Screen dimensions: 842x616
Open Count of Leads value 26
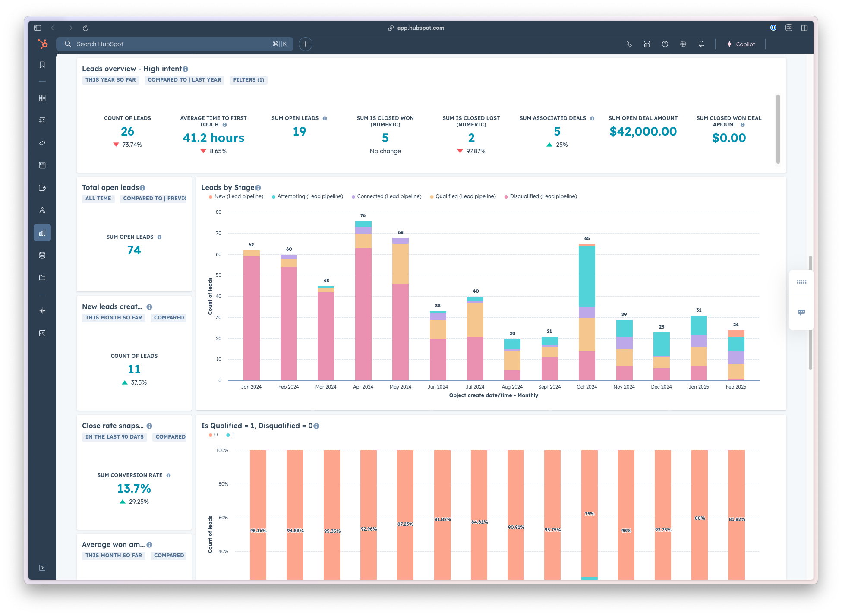click(x=127, y=131)
